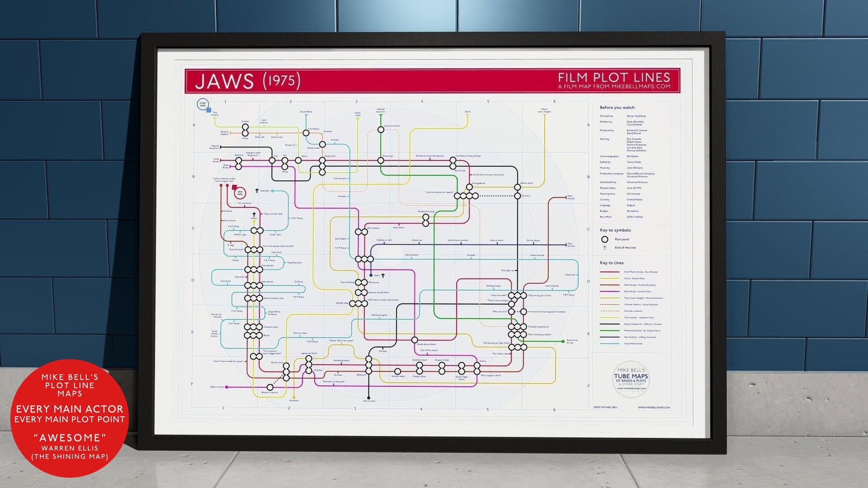The image size is (868, 488).
Task: Click the 'Before you watch' heading
Action: (x=617, y=108)
